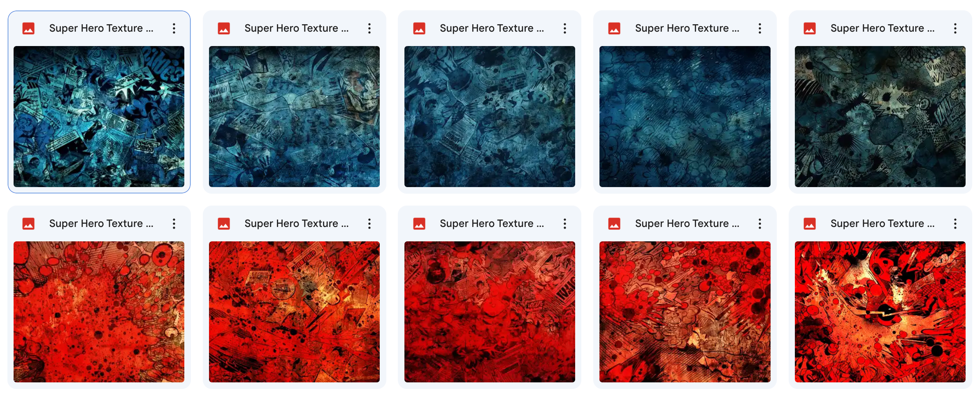Open more actions for red black-splatter texture card
Screen dimensions: 980x398
[369, 224]
